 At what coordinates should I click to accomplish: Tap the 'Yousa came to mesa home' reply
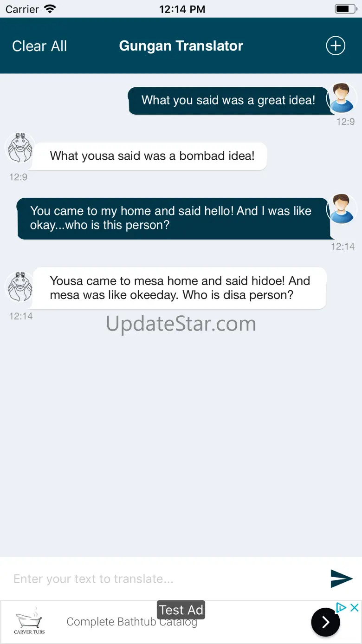coord(179,288)
